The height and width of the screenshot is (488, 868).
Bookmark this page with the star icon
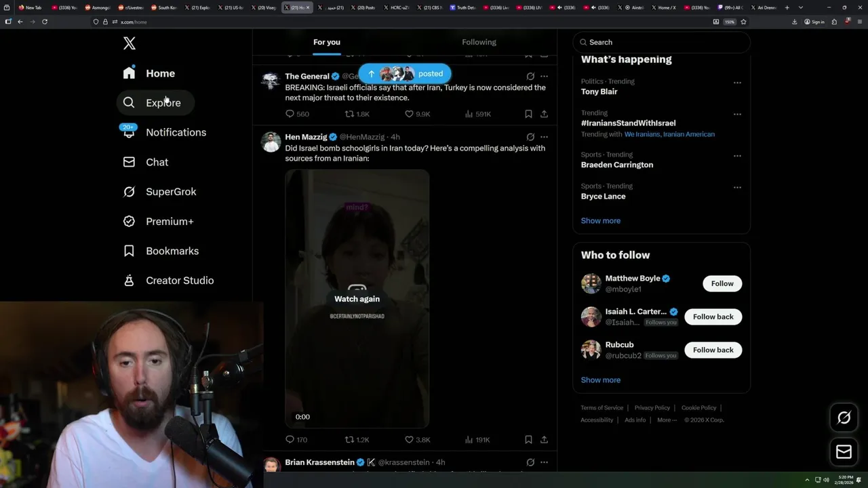click(x=743, y=22)
